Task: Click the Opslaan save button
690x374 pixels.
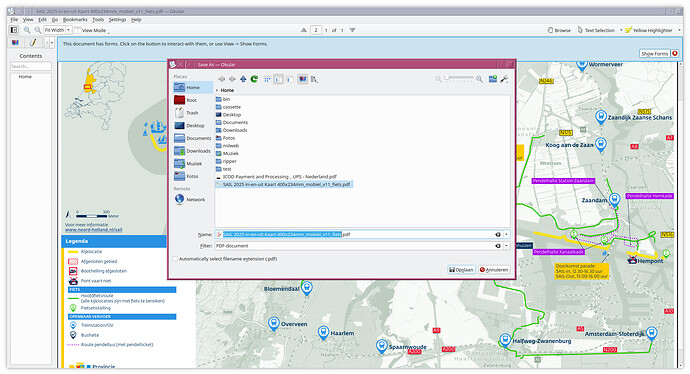Action: 461,270
